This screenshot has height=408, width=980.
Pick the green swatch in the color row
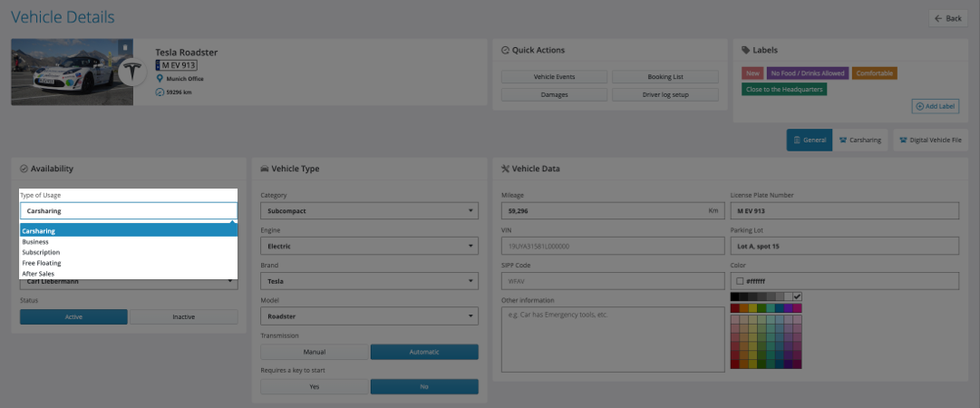pyautogui.click(x=762, y=308)
